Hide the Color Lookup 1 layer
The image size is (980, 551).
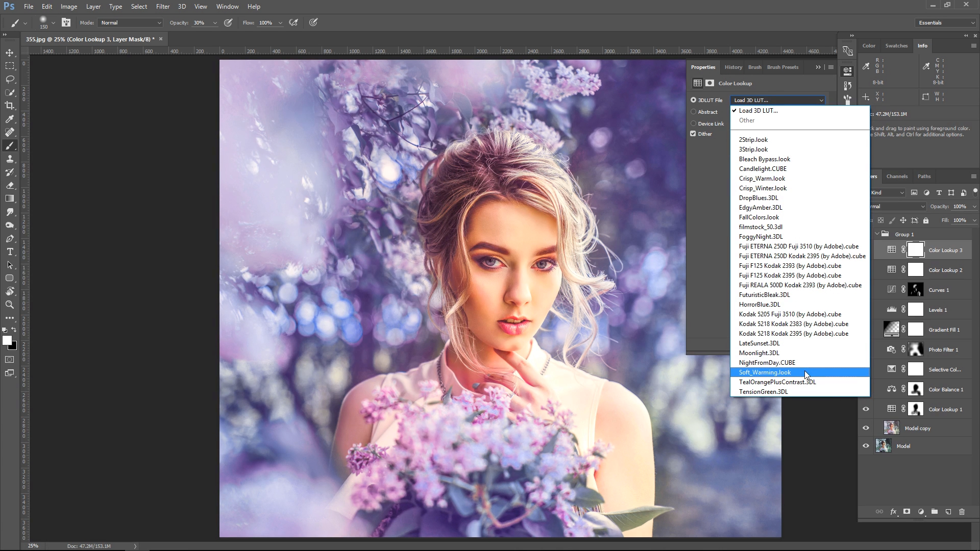[866, 409]
